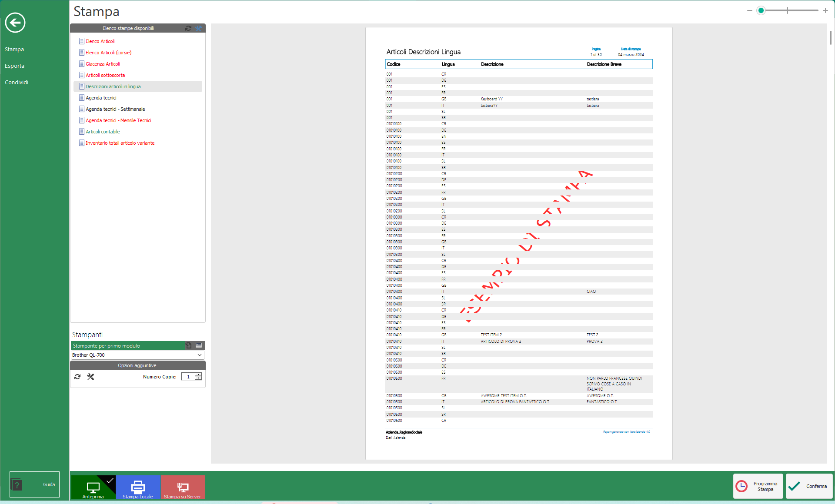Click the preview zoom slider handle
The width and height of the screenshot is (835, 504).
(x=761, y=10)
